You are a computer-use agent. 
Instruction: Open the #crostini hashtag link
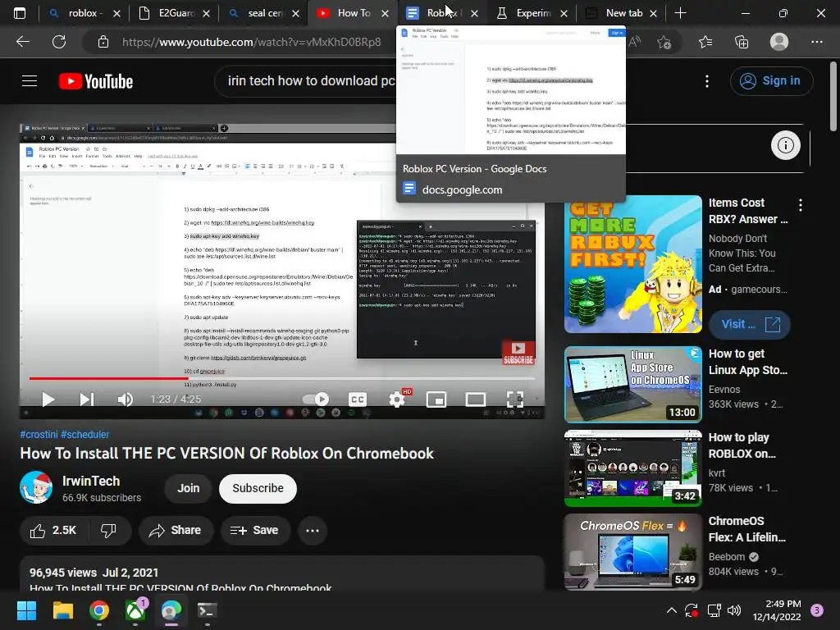click(x=39, y=435)
